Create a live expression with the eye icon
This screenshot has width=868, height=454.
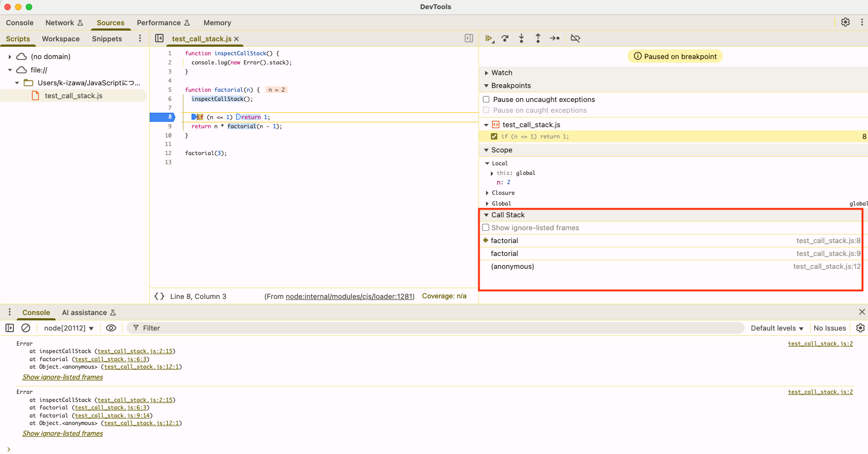pyautogui.click(x=111, y=328)
